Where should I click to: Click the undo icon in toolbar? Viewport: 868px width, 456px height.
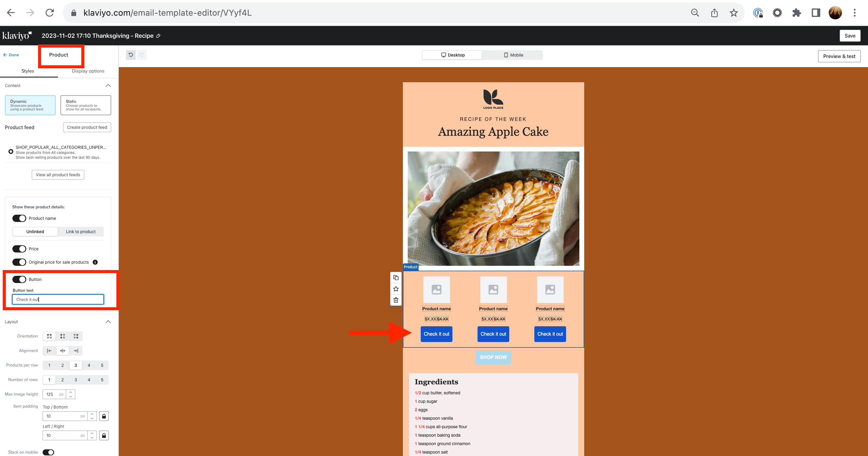(x=131, y=54)
